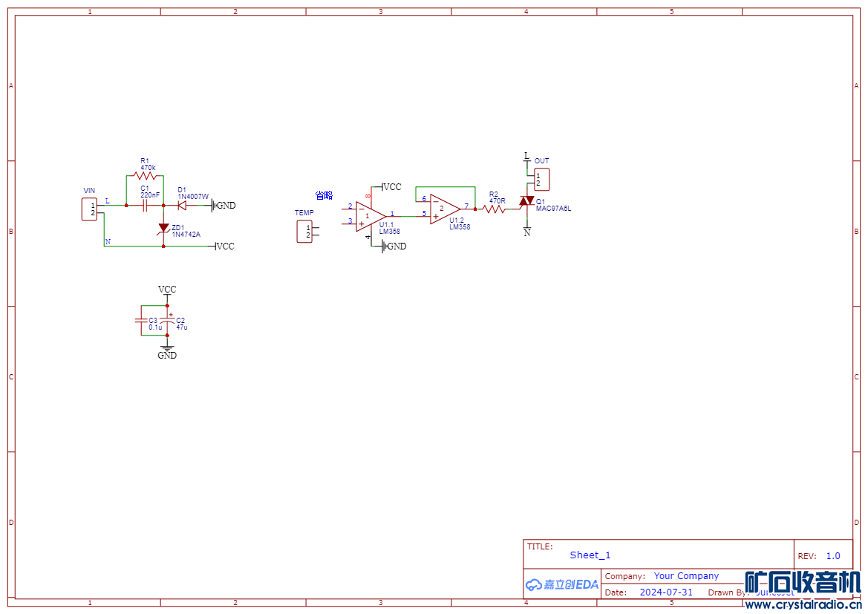Viewport: 868px width, 614px height.
Task: Select the 'TEMP' designator text
Action: click(x=304, y=212)
